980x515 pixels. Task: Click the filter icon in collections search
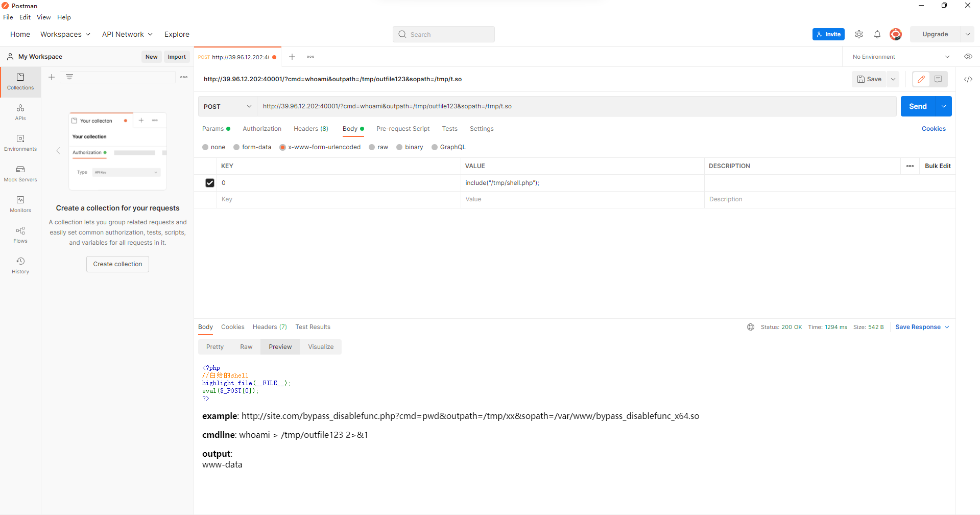point(69,77)
